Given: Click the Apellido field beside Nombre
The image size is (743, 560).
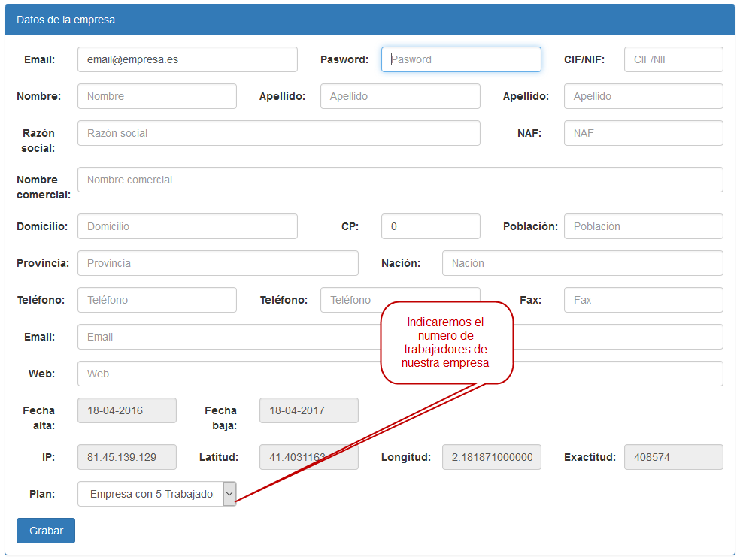Looking at the screenshot, I should pos(399,96).
